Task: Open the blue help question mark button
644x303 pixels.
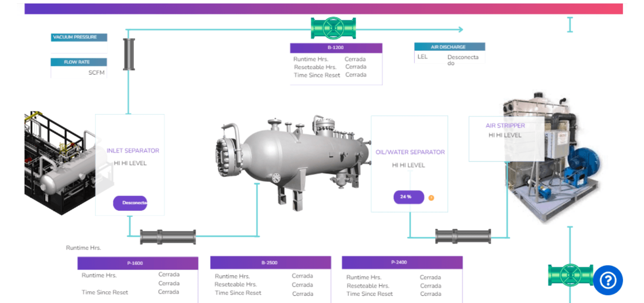Action: pyautogui.click(x=608, y=280)
